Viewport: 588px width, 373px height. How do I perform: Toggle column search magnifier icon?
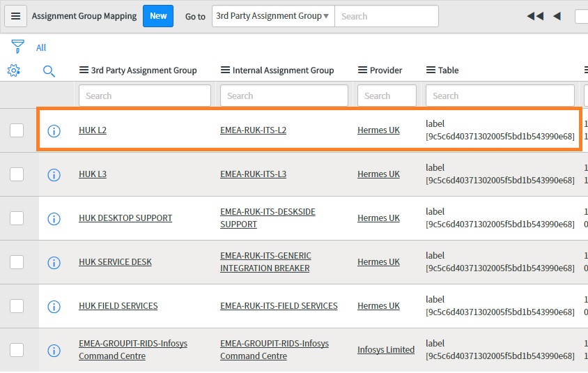[x=49, y=70]
